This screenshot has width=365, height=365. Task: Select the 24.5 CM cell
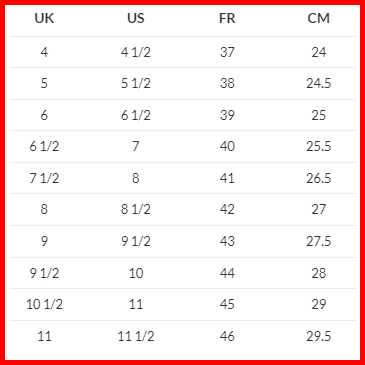coord(319,83)
